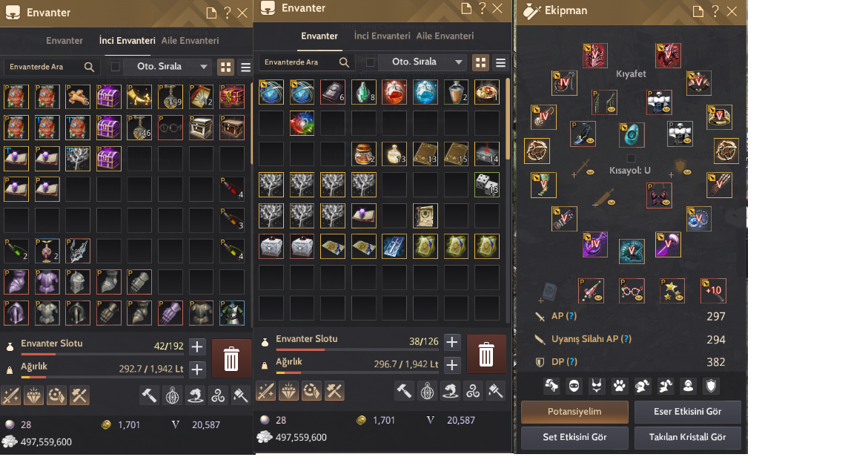Image resolution: width=868 pixels, height=460 pixels.
Task: Click the trash can icon in middle inventory
Action: click(486, 355)
